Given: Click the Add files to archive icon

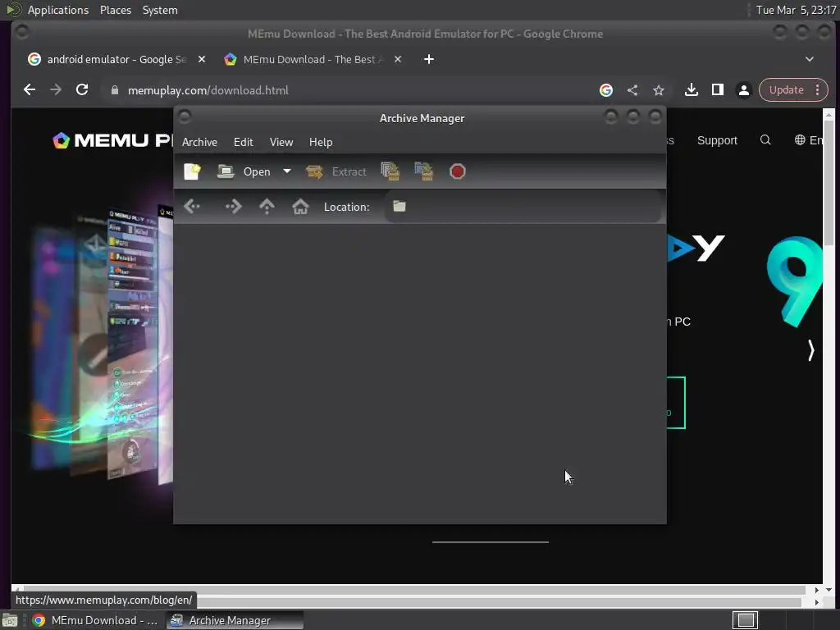Looking at the screenshot, I should pos(390,171).
